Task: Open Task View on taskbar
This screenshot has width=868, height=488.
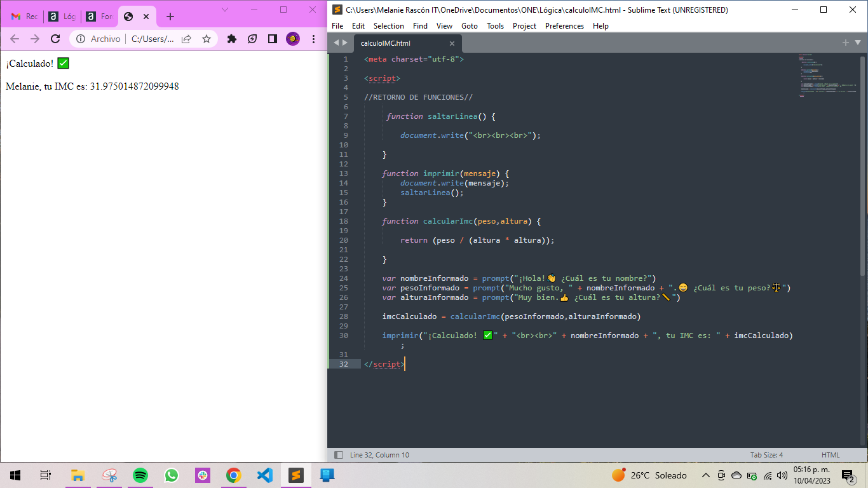Action: click(x=46, y=475)
